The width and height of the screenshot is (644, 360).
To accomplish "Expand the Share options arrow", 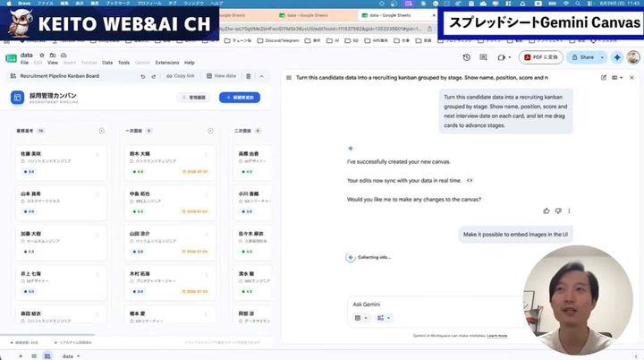I will (x=602, y=57).
